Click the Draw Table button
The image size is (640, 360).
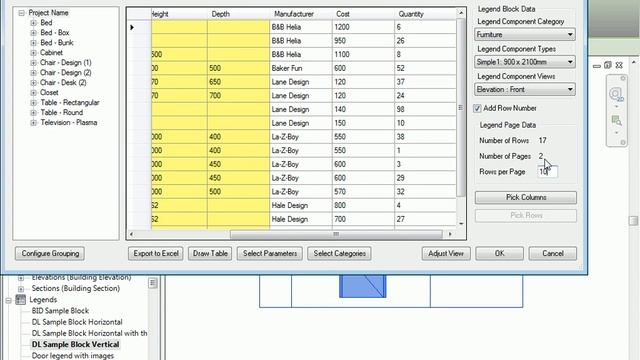click(210, 253)
